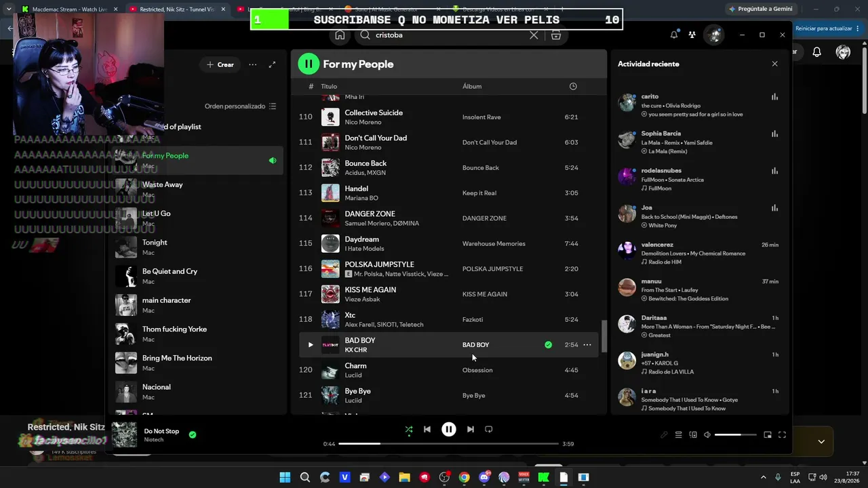Viewport: 868px width, 488px height.
Task: Open the Let U Go playlist in the library
Action: point(197,218)
